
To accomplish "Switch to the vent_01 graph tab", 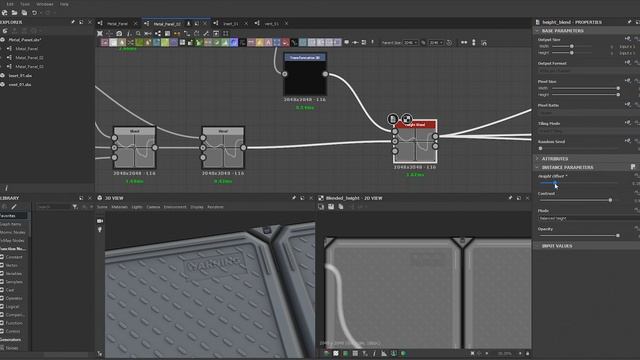I will tap(271, 24).
